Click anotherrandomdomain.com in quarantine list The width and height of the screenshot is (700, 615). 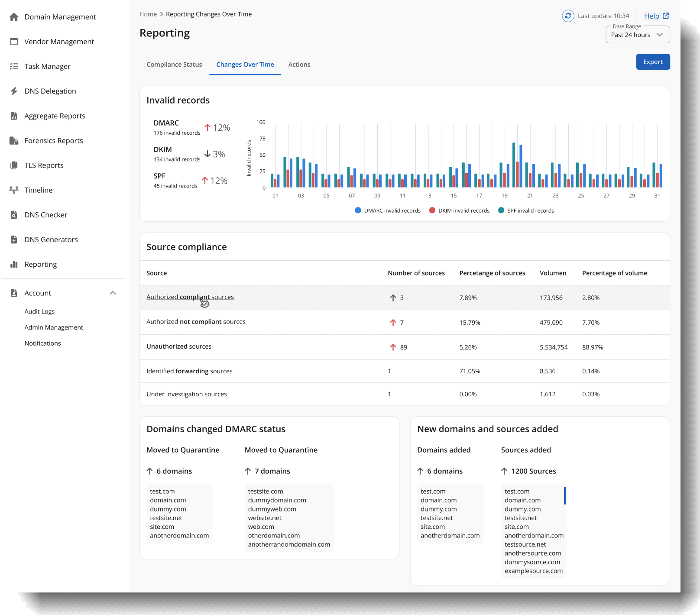tap(289, 544)
